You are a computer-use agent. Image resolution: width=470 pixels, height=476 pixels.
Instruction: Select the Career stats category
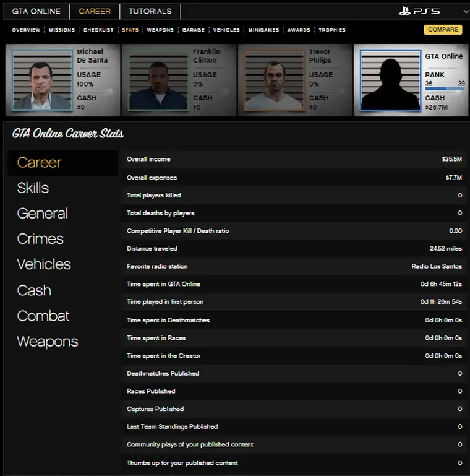pos(62,163)
